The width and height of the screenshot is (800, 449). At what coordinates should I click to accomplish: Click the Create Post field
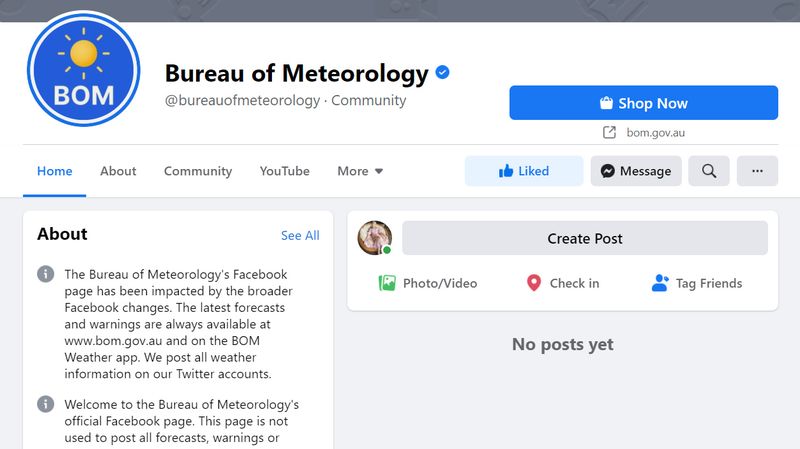tap(585, 238)
